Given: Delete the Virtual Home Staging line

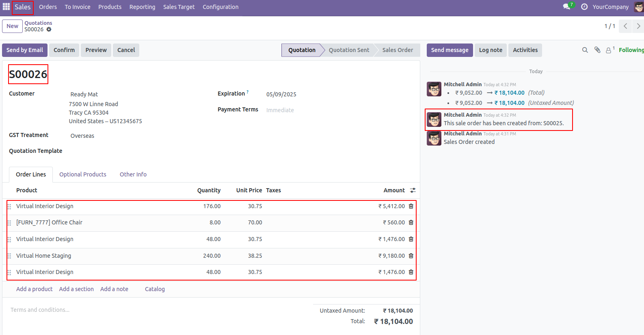Looking at the screenshot, I should click(x=411, y=256).
